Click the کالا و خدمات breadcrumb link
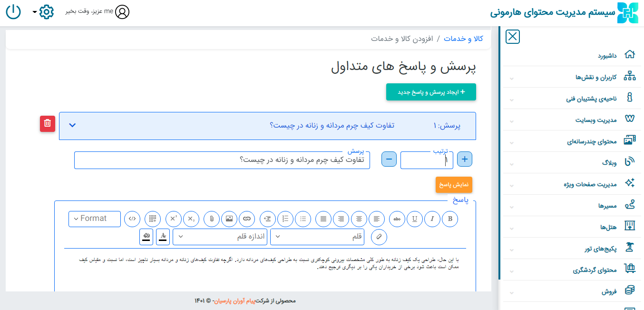 click(x=463, y=39)
